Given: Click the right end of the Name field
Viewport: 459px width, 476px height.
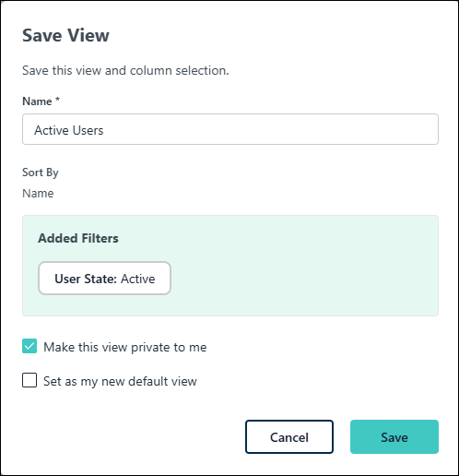Looking at the screenshot, I should click(x=424, y=129).
